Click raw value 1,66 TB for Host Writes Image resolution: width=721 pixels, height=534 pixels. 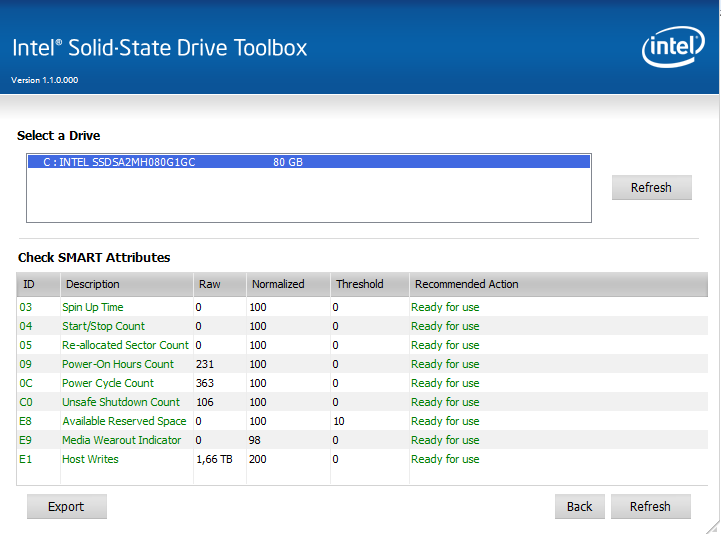click(x=214, y=459)
